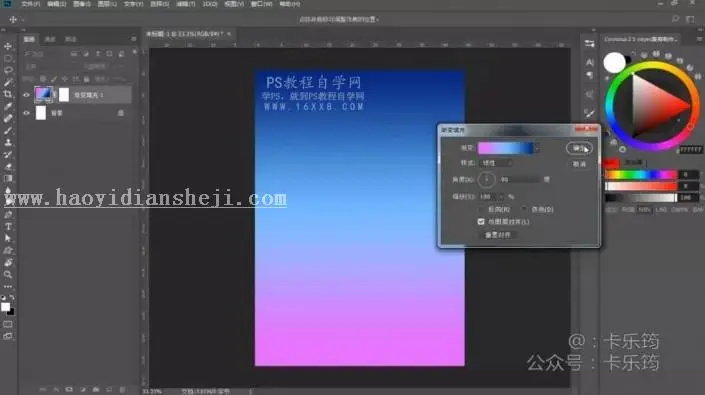Select the Gradient tool
The height and width of the screenshot is (395, 705).
(x=8, y=178)
